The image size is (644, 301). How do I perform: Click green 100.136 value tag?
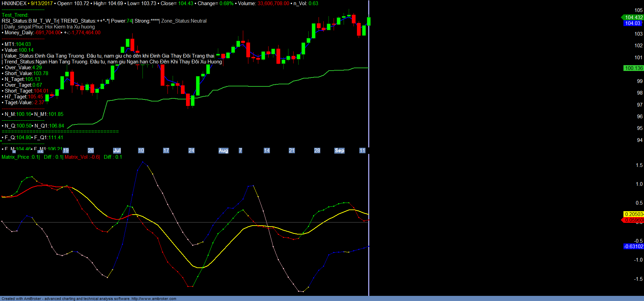(x=634, y=68)
